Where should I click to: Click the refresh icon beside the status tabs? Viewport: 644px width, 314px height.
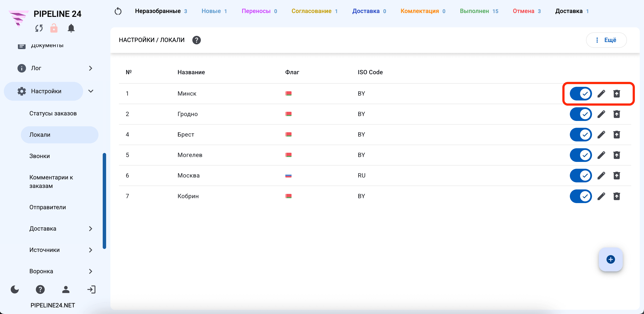click(x=118, y=11)
